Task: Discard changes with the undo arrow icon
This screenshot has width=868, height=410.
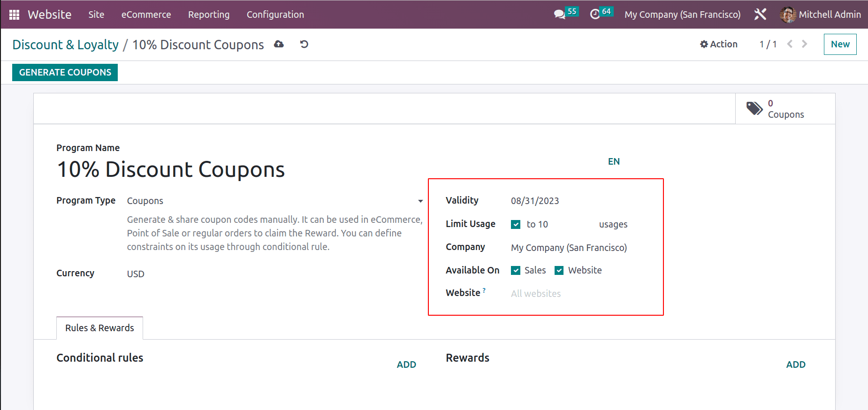Action: click(304, 44)
